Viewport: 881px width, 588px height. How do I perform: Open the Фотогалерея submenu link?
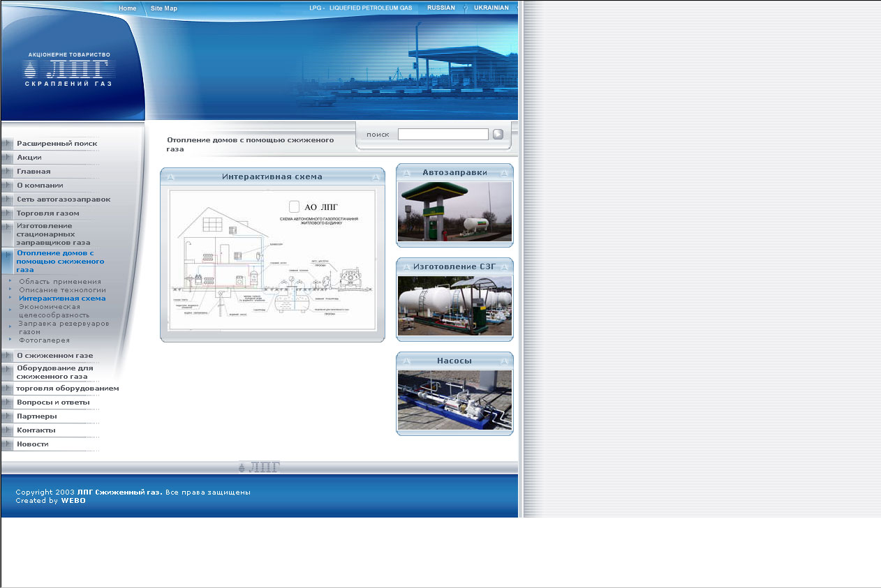click(x=45, y=340)
